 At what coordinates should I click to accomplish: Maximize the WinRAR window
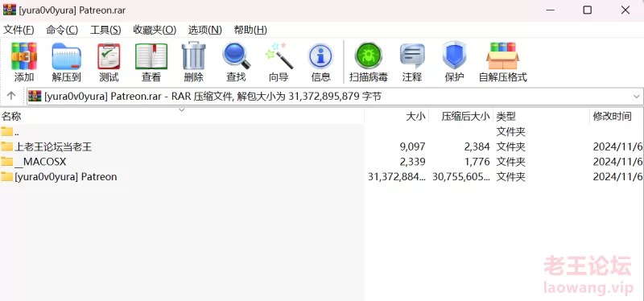(588, 10)
